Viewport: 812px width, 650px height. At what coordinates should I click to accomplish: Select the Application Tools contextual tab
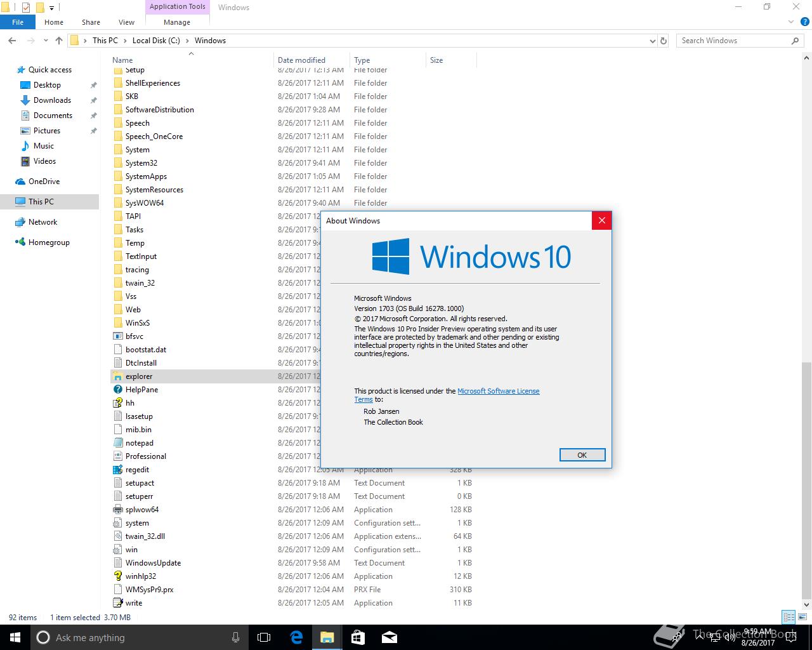point(178,7)
